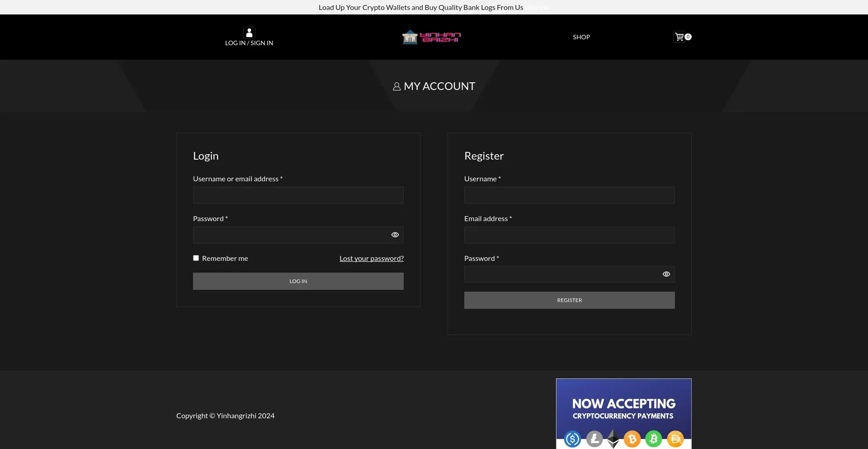
Task: Focus the Register Password field
Action: (570, 274)
